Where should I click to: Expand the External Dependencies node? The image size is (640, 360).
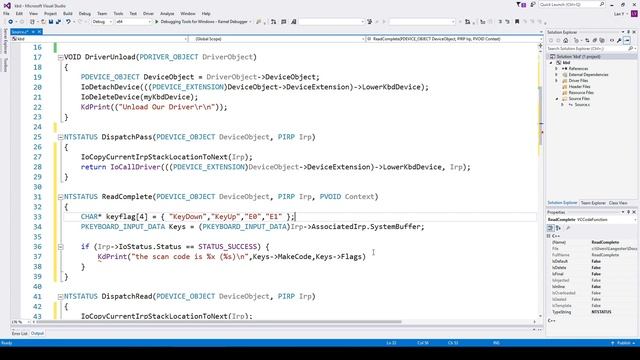[x=556, y=75]
